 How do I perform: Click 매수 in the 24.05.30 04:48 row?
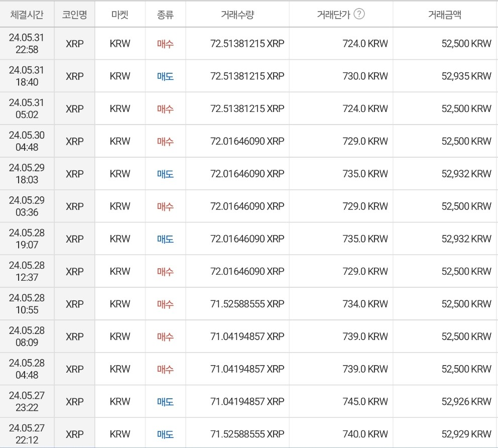coord(166,142)
